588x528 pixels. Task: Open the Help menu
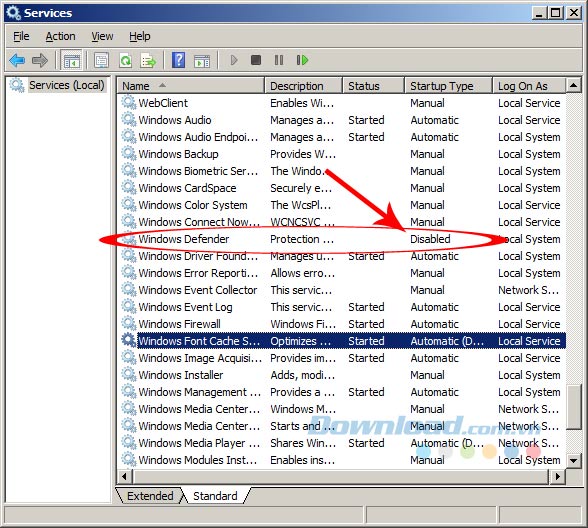click(x=140, y=36)
